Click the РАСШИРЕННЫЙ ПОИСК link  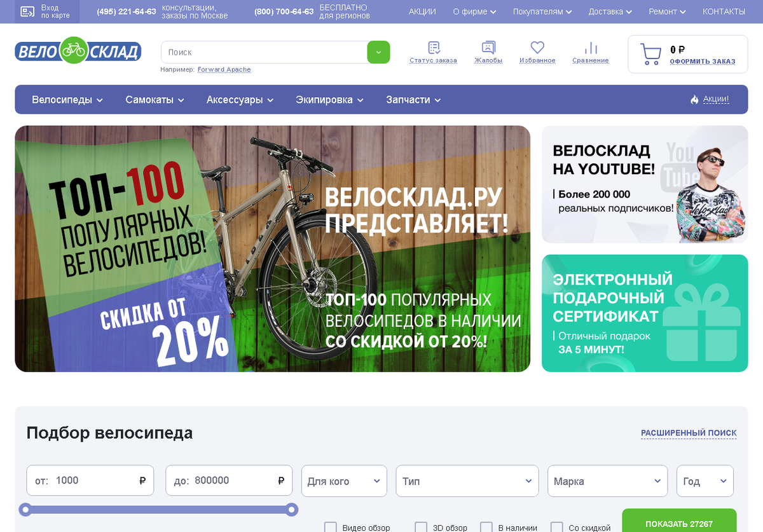(689, 433)
